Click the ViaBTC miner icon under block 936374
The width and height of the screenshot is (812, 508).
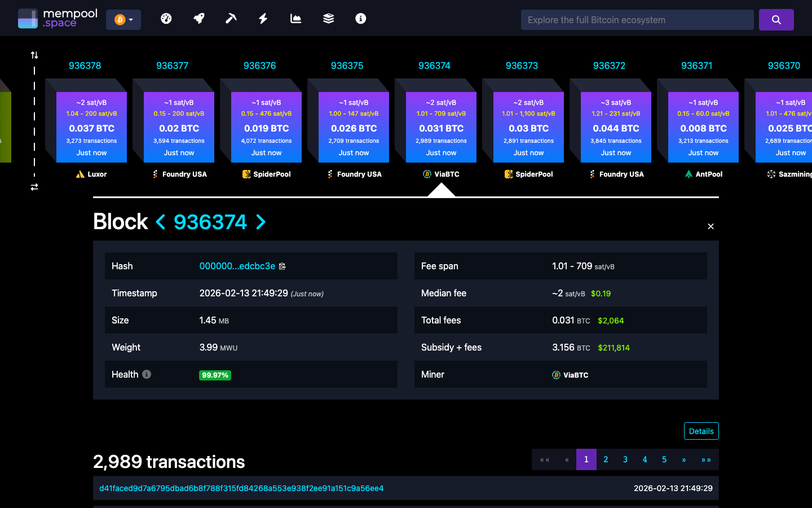[426, 174]
